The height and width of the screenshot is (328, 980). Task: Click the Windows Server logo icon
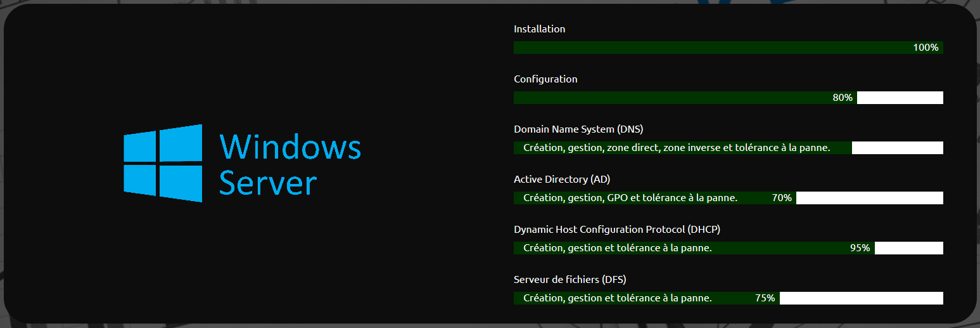pyautogui.click(x=163, y=163)
